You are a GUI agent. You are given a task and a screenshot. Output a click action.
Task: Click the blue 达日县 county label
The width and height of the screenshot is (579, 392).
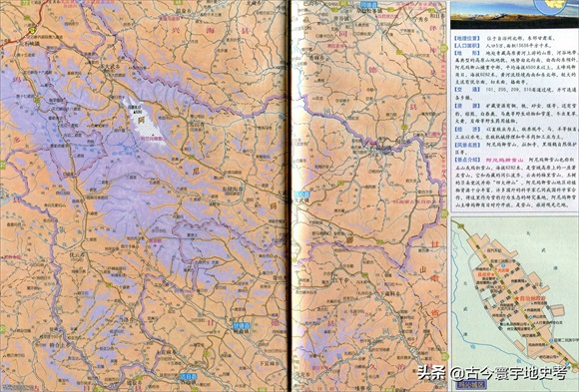(189, 376)
